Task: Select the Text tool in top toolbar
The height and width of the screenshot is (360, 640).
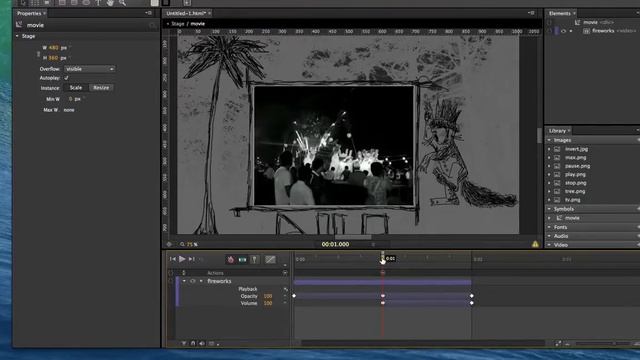Action: (98, 2)
